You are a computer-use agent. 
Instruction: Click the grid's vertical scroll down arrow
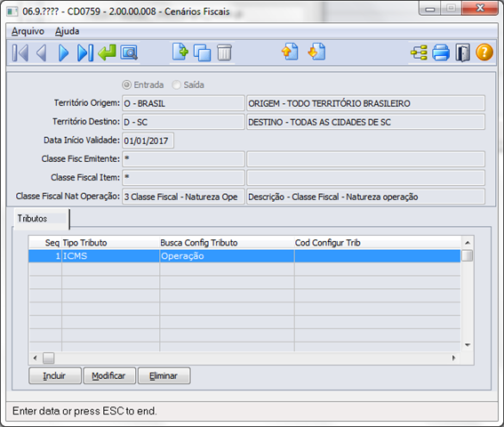point(468,345)
